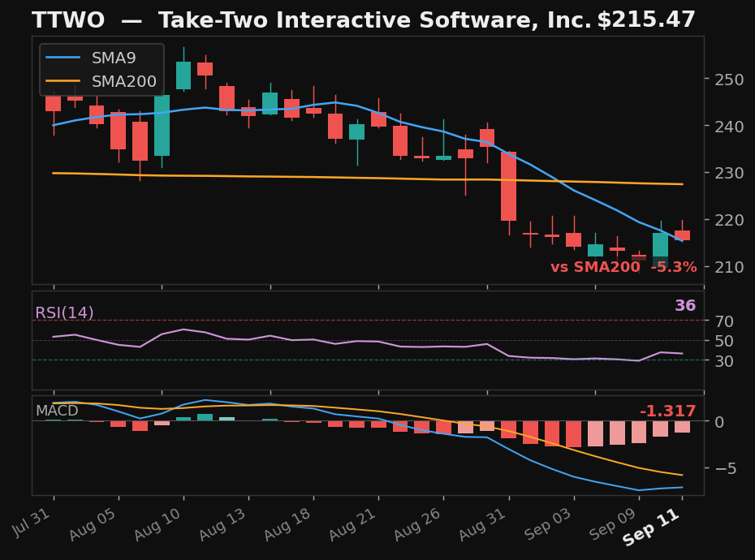Click the $215.47 price in title
The width and height of the screenshot is (755, 560).
tap(646, 20)
